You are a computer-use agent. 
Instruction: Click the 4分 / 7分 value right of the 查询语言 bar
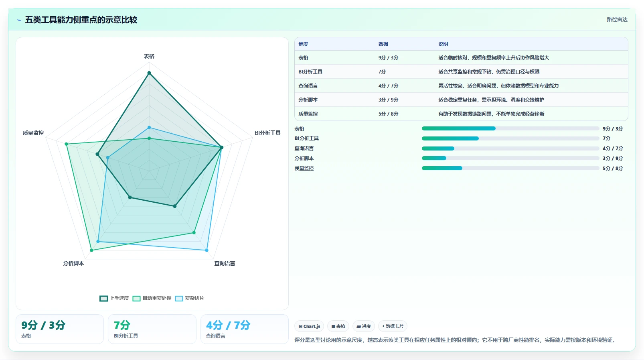(613, 148)
